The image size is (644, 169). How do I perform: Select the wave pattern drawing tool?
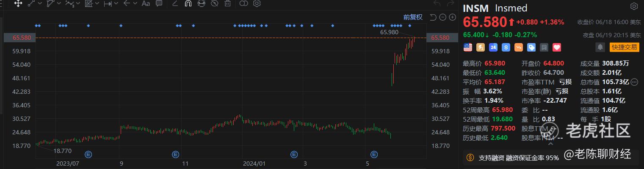[x=69, y=3]
